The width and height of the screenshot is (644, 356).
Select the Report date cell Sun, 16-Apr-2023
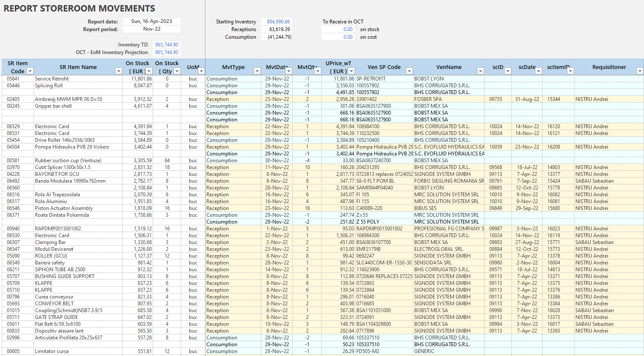152,21
